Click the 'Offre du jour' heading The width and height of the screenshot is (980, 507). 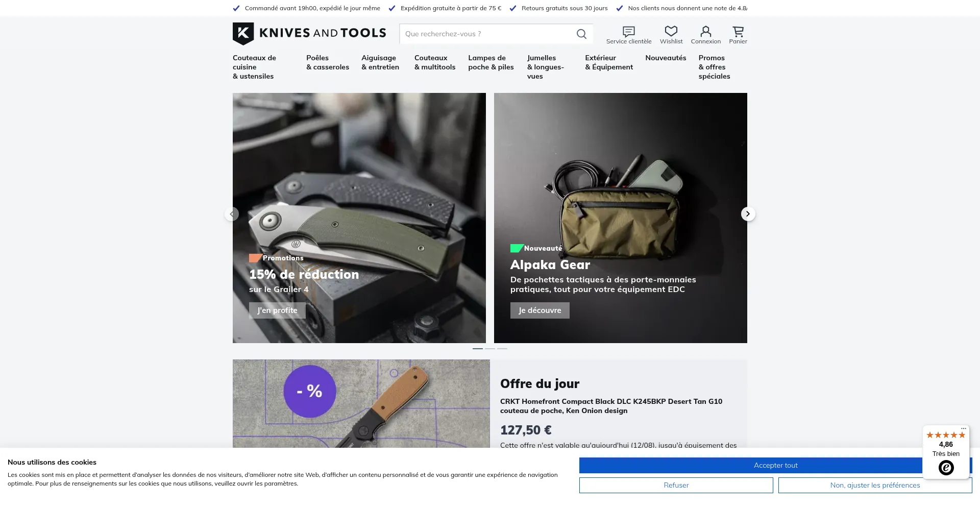(x=540, y=383)
